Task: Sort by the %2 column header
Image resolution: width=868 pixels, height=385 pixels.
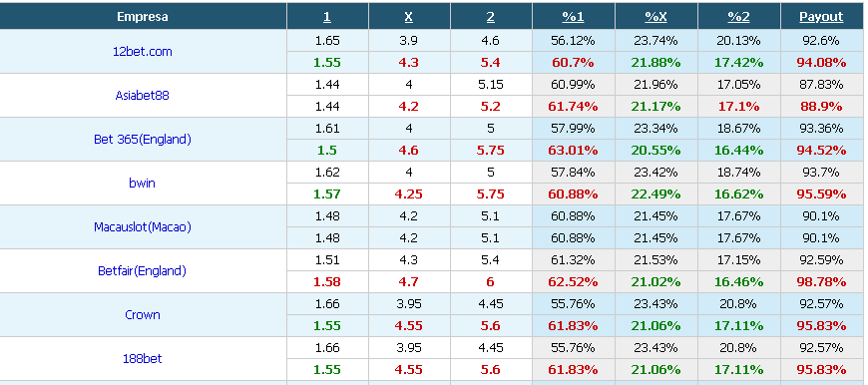Action: coord(739,17)
